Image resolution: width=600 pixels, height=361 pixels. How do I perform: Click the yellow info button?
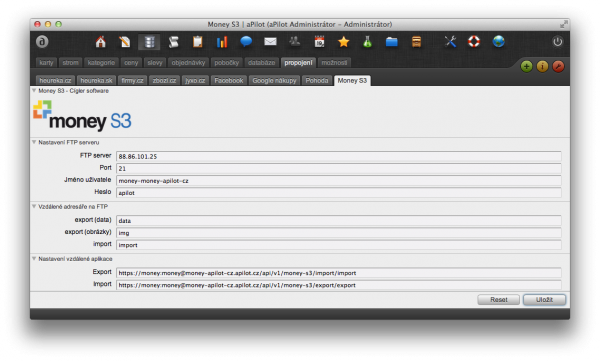click(x=542, y=66)
